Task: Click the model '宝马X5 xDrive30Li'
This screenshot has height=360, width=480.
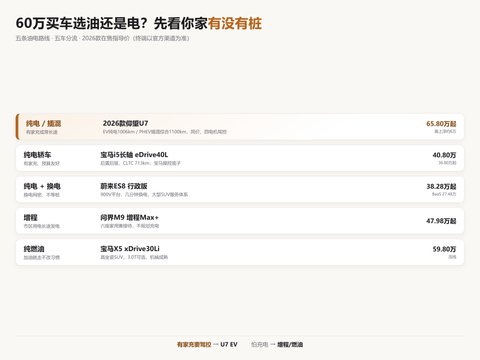Action: point(130,249)
